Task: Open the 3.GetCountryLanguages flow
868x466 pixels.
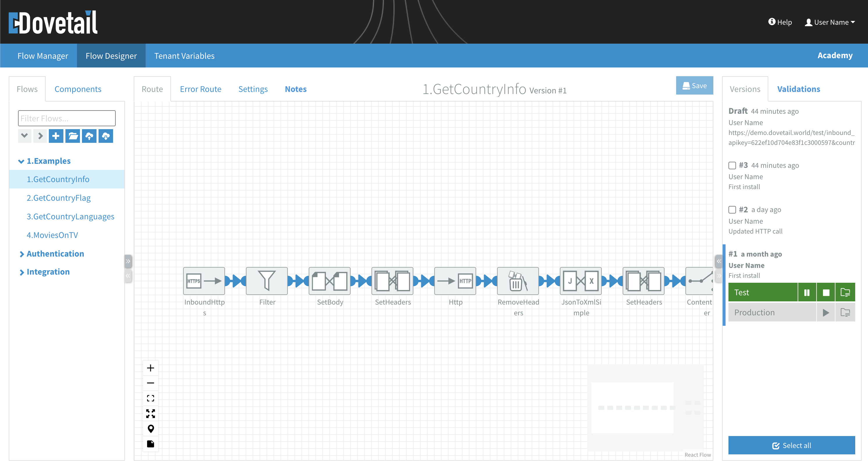Action: (70, 216)
